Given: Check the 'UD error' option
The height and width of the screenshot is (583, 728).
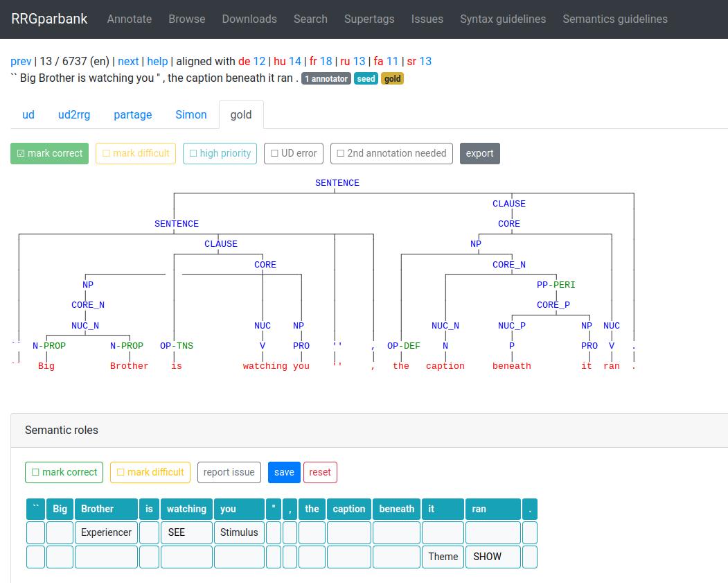Looking at the screenshot, I should pyautogui.click(x=294, y=153).
